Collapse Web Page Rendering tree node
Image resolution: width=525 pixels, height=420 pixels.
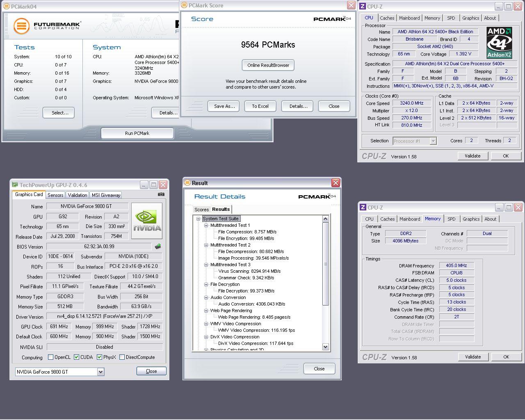pos(206,310)
